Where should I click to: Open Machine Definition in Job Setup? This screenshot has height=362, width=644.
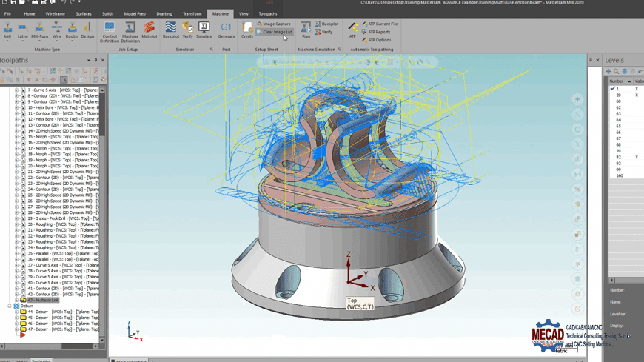[x=130, y=32]
